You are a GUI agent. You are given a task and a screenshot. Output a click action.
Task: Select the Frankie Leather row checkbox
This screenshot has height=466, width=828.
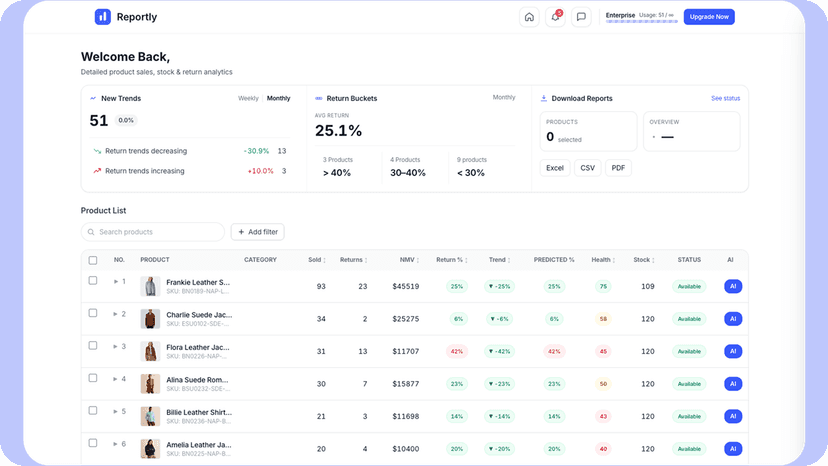93,281
